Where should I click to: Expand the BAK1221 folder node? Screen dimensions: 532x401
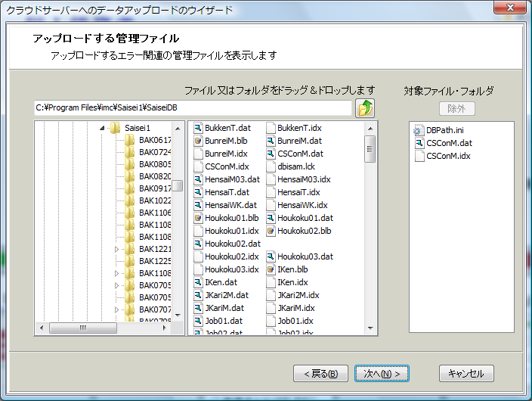[116, 249]
